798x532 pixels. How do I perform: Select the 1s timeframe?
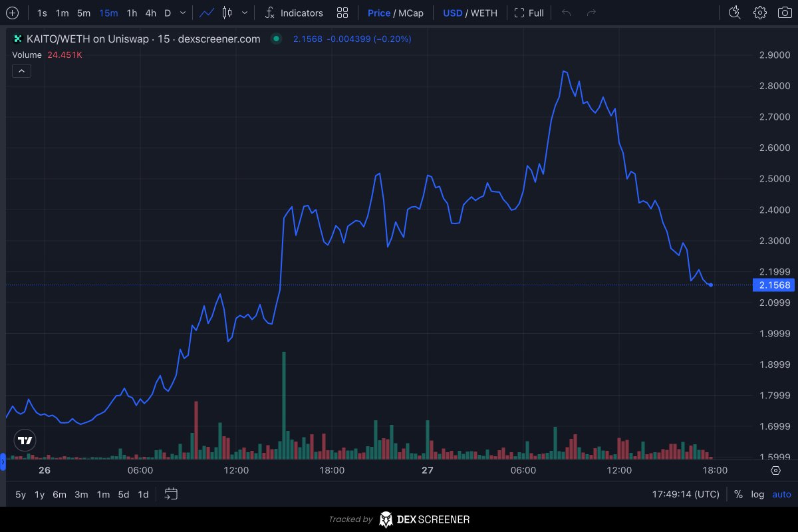(x=42, y=13)
